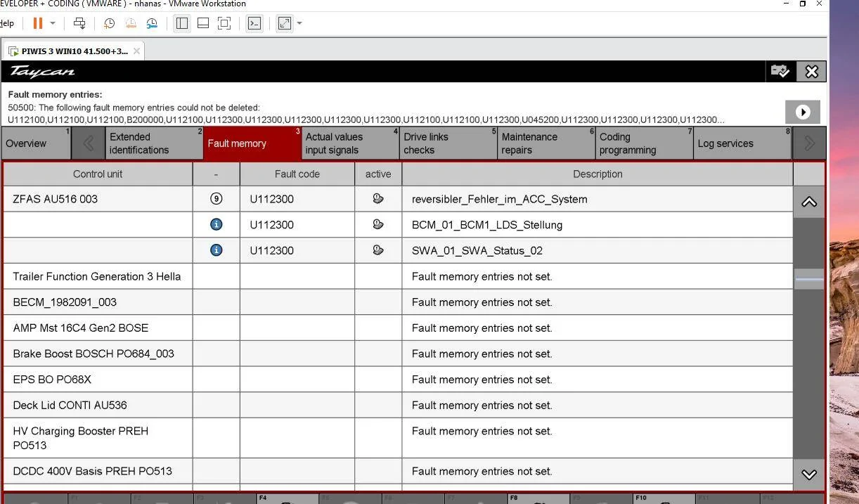
Task: Open the power options dropdown arrow
Action: click(x=53, y=23)
